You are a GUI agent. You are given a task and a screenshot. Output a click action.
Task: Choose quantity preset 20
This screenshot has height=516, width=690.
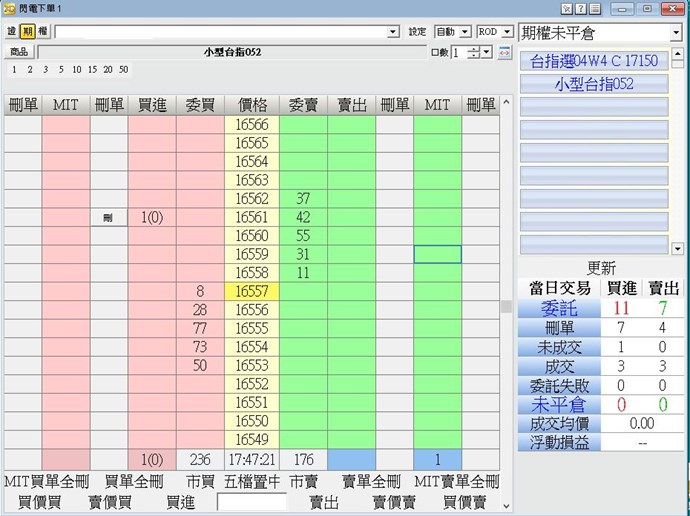tap(107, 70)
